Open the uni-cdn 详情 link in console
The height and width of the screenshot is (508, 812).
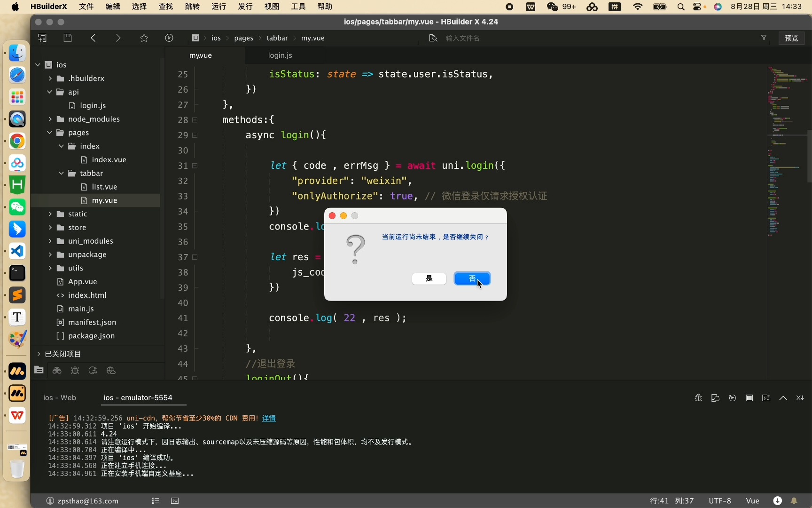pos(269,418)
